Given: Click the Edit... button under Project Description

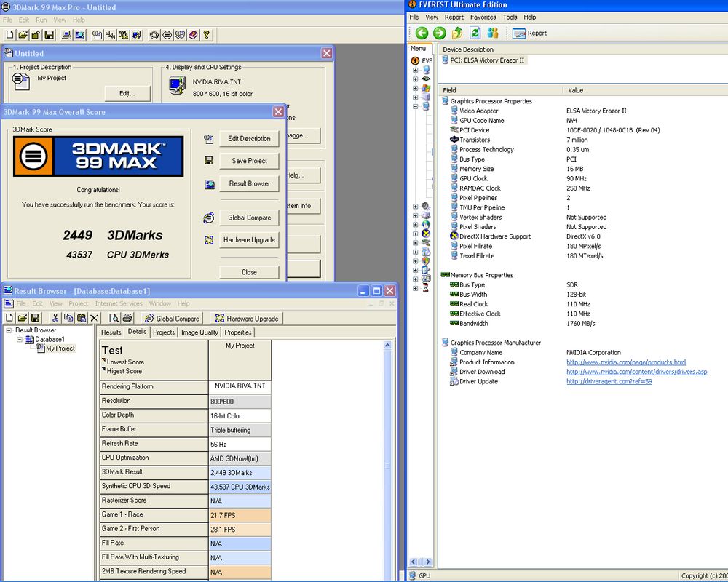Looking at the screenshot, I should 127,93.
